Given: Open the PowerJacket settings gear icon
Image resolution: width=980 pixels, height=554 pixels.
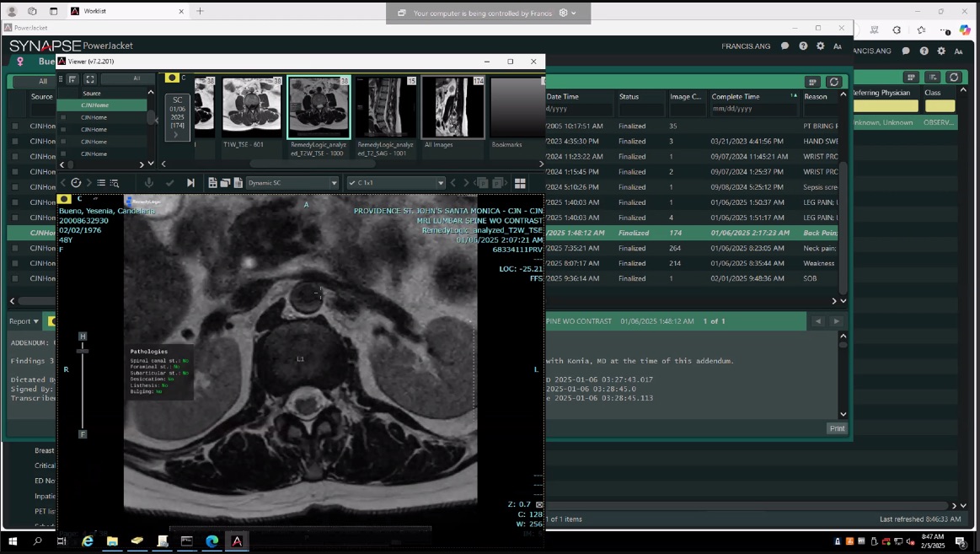Looking at the screenshot, I should tap(821, 46).
